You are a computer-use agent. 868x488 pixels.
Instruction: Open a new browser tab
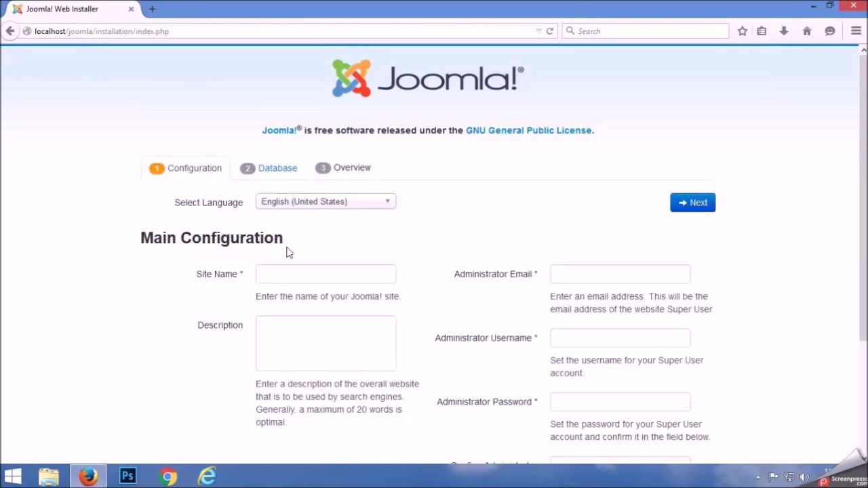click(152, 9)
